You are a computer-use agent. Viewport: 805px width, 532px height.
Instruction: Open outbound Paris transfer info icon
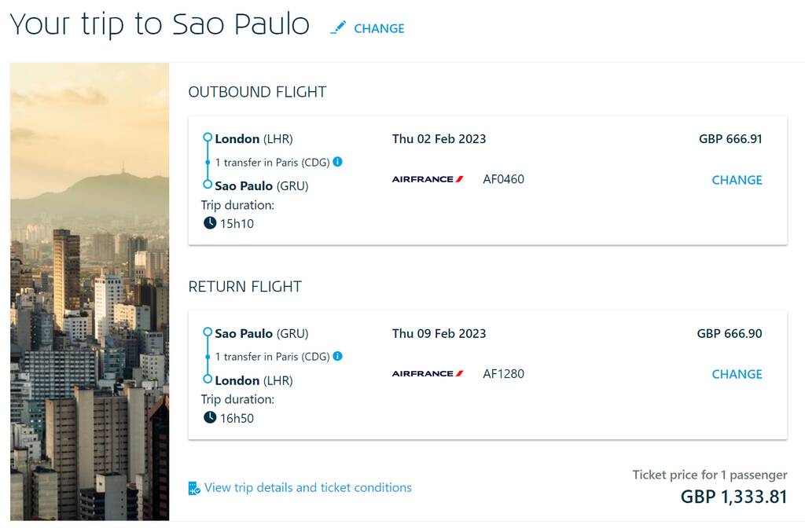pyautogui.click(x=337, y=162)
